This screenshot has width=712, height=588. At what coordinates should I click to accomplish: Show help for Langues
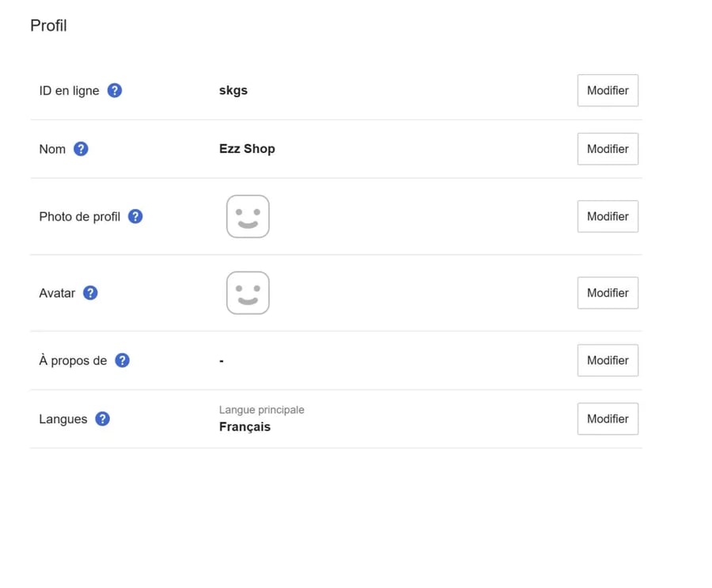tap(103, 419)
